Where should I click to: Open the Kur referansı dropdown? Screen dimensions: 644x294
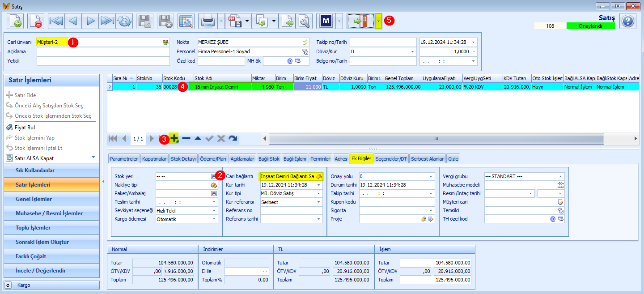click(319, 202)
